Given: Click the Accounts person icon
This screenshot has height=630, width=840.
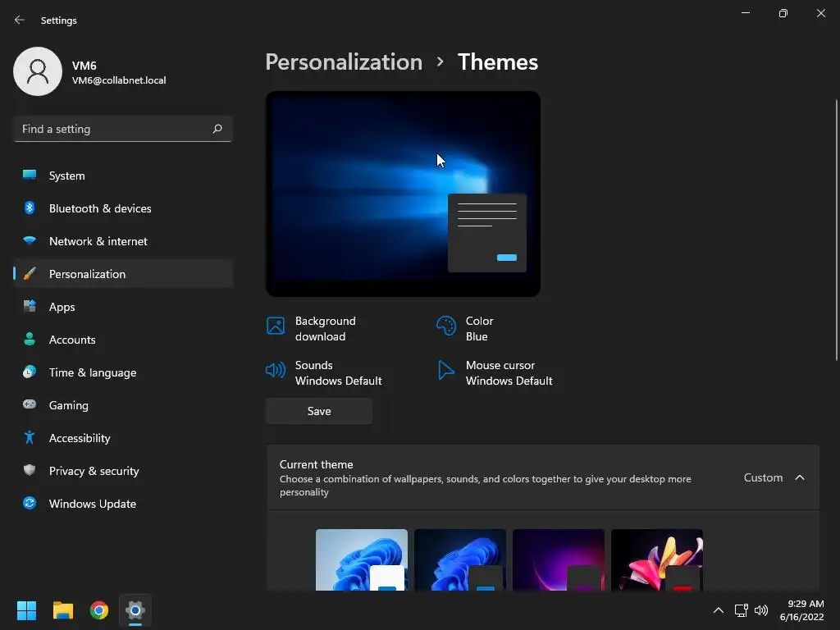Looking at the screenshot, I should 30,339.
